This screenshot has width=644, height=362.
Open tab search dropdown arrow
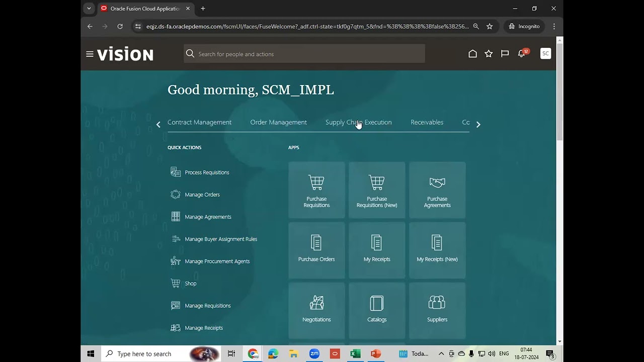pos(89,9)
